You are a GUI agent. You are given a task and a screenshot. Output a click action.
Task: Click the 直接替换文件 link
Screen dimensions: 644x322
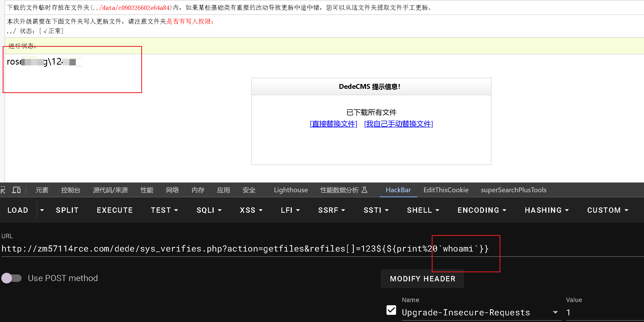pyautogui.click(x=333, y=124)
